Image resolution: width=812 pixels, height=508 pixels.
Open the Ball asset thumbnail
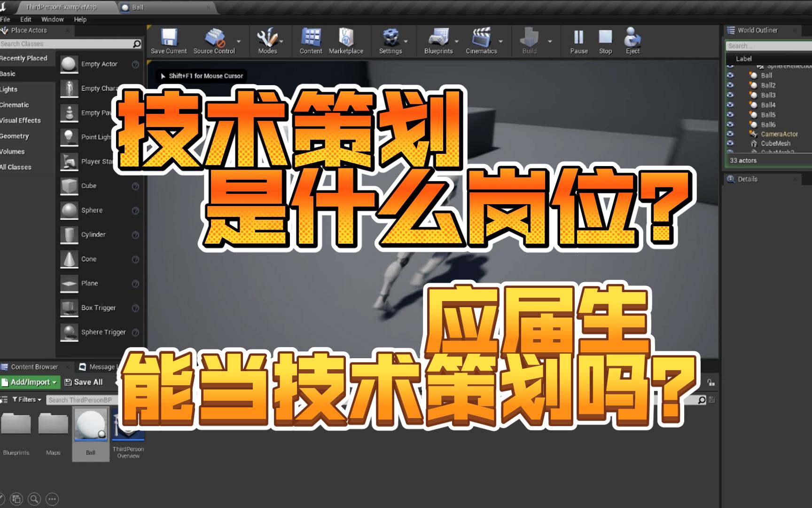pos(91,424)
